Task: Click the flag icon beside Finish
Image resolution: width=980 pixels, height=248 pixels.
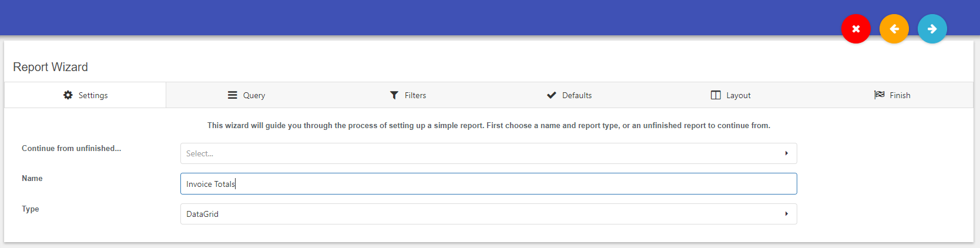Action: (x=879, y=95)
